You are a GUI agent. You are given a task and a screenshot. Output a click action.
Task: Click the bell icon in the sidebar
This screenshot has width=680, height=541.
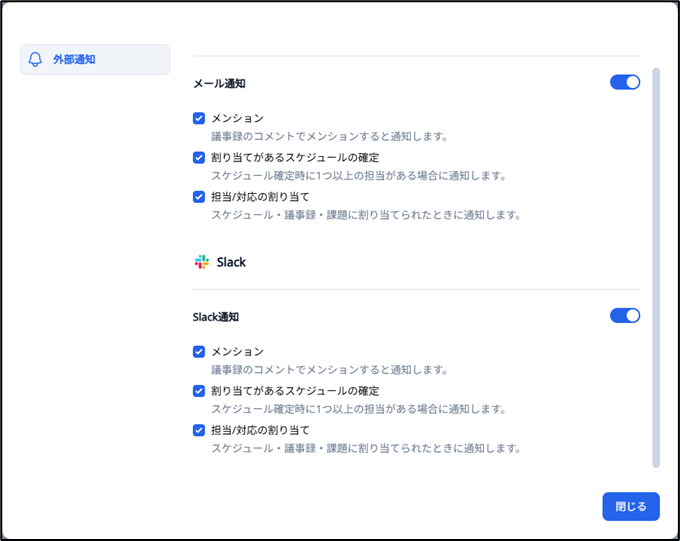36,60
